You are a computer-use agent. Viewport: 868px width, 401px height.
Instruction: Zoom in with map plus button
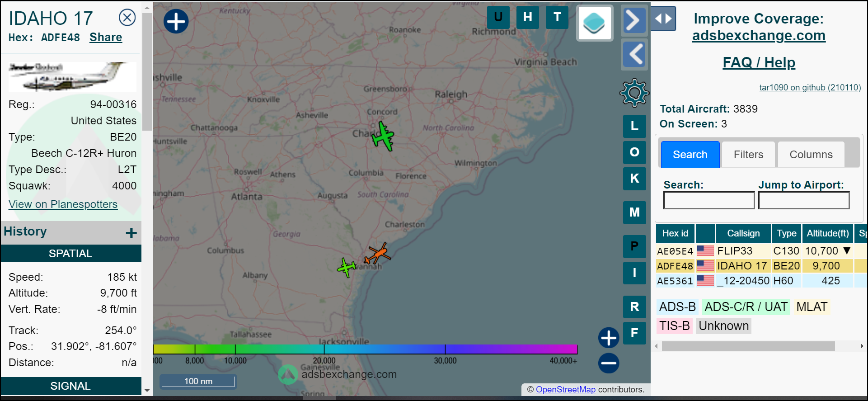[609, 338]
